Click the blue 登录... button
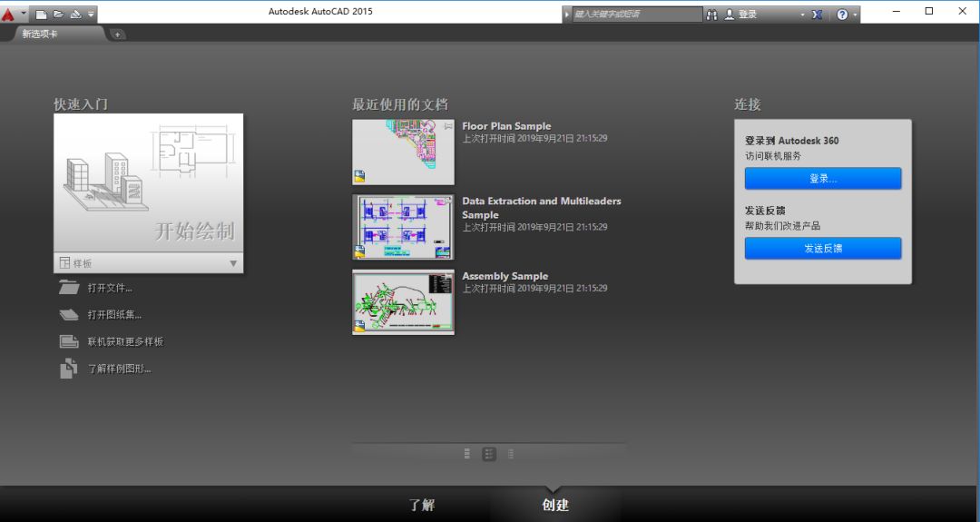The width and height of the screenshot is (980, 522). pos(822,178)
